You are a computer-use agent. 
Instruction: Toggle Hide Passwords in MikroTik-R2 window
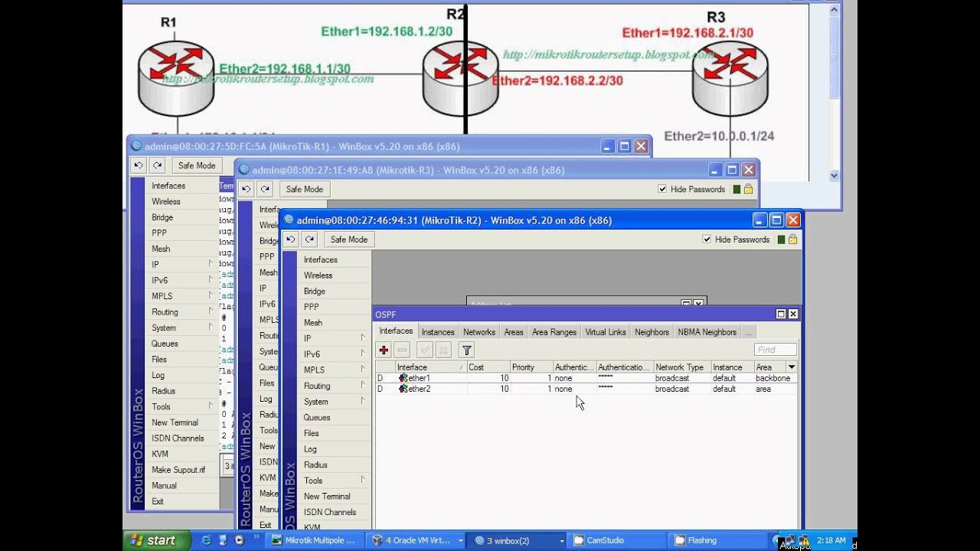707,240
